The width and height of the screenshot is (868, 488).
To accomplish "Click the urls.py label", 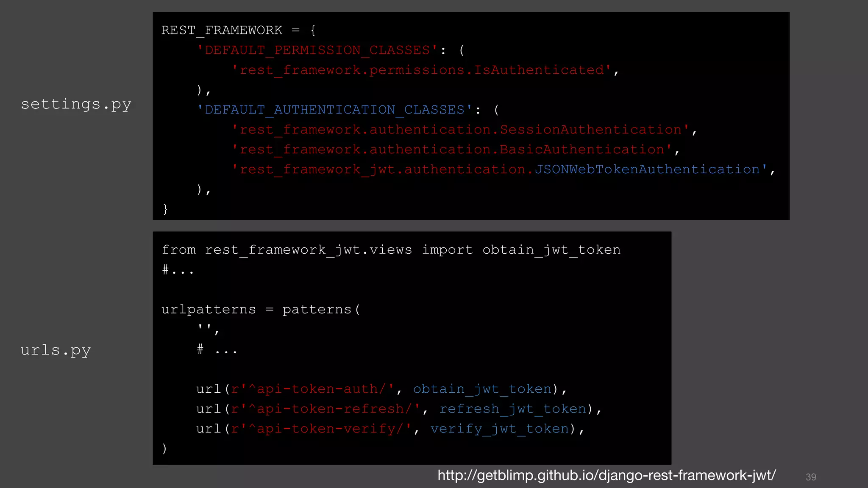I will coord(56,350).
